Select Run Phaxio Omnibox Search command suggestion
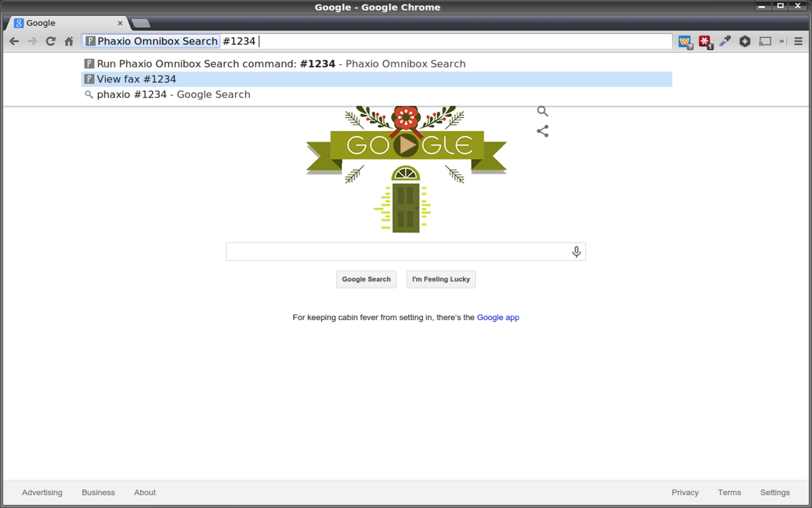The height and width of the screenshot is (508, 812). [x=376, y=64]
